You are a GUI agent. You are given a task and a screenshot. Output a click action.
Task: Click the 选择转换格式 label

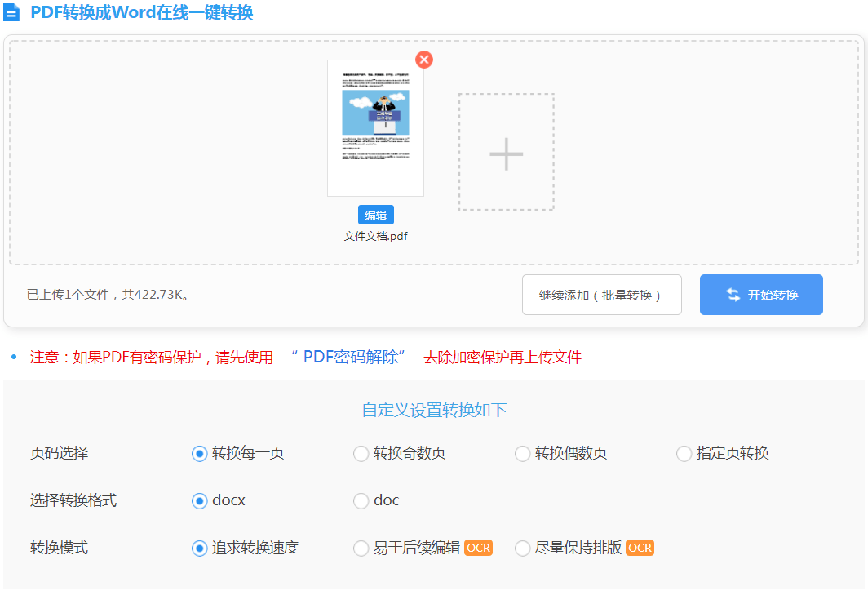click(x=73, y=500)
